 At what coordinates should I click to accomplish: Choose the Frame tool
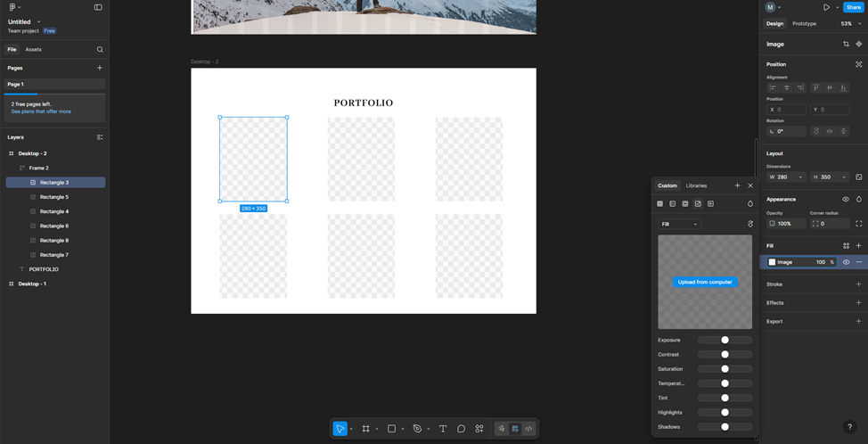pyautogui.click(x=365, y=429)
